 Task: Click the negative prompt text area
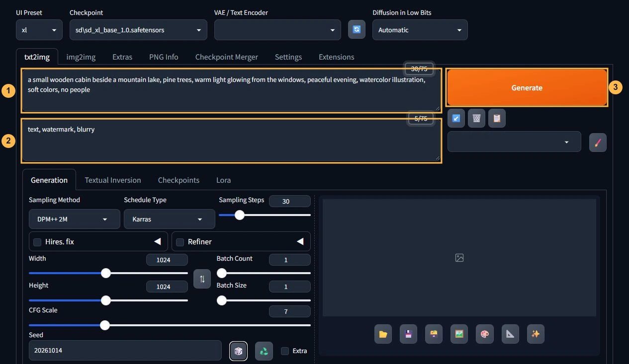[231, 141]
